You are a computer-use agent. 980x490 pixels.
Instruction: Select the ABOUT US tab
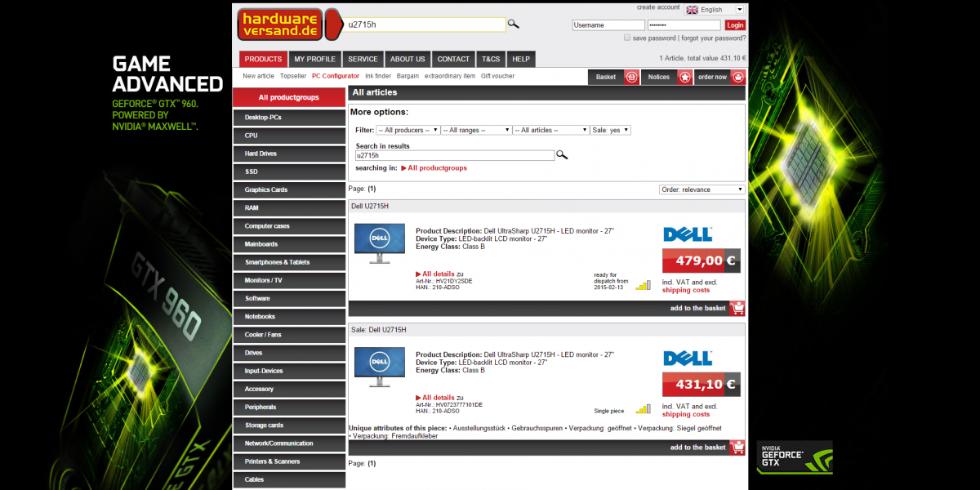408,59
